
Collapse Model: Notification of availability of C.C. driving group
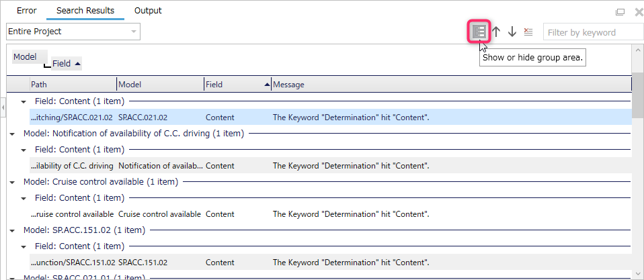pos(12,134)
